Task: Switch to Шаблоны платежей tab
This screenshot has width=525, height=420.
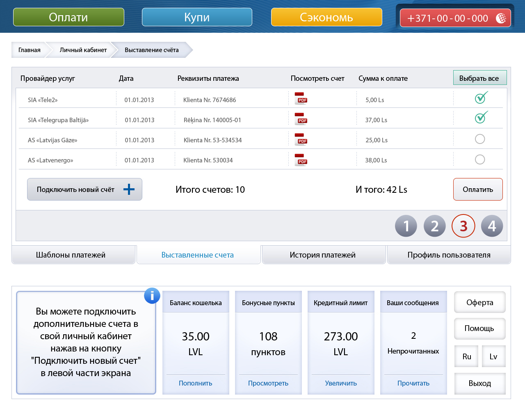Action: pyautogui.click(x=73, y=255)
